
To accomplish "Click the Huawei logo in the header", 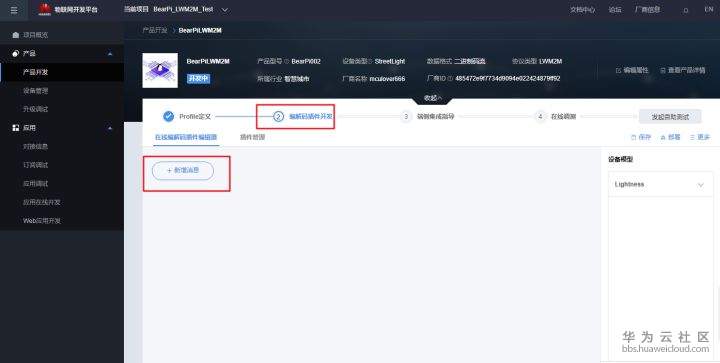I will 45,9.
